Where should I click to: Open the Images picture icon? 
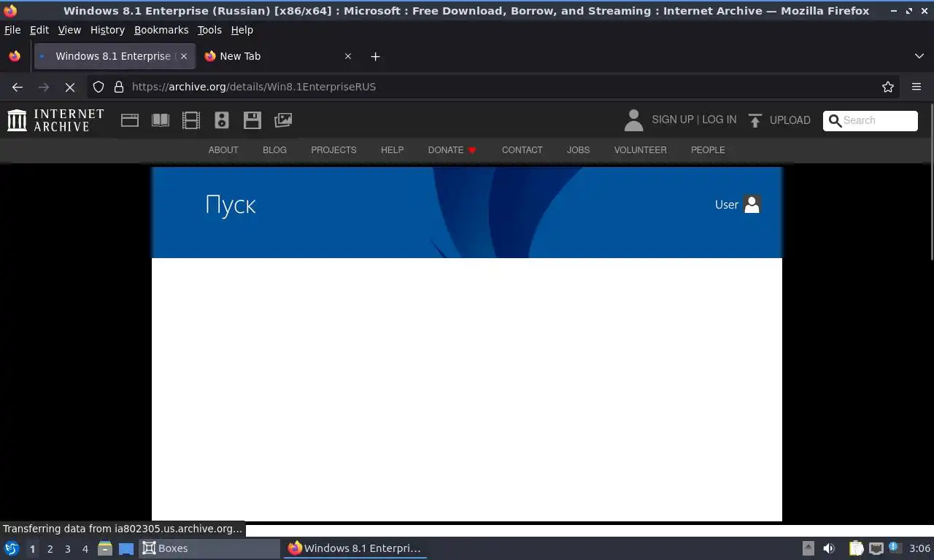283,120
